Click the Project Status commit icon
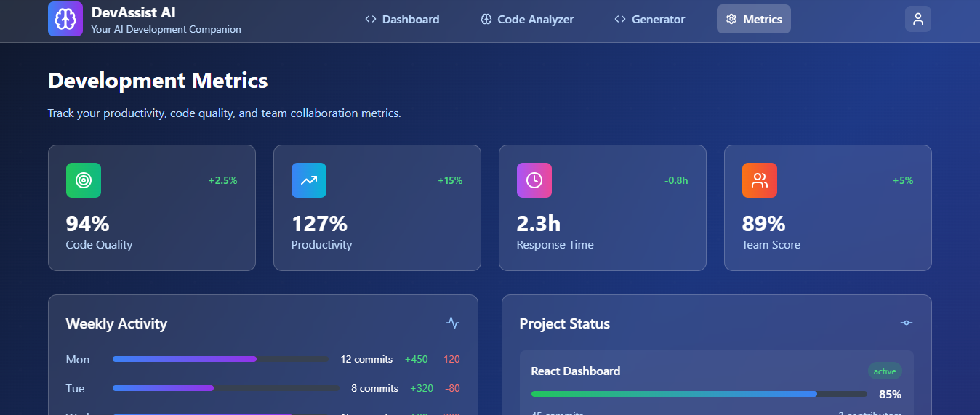 [907, 323]
